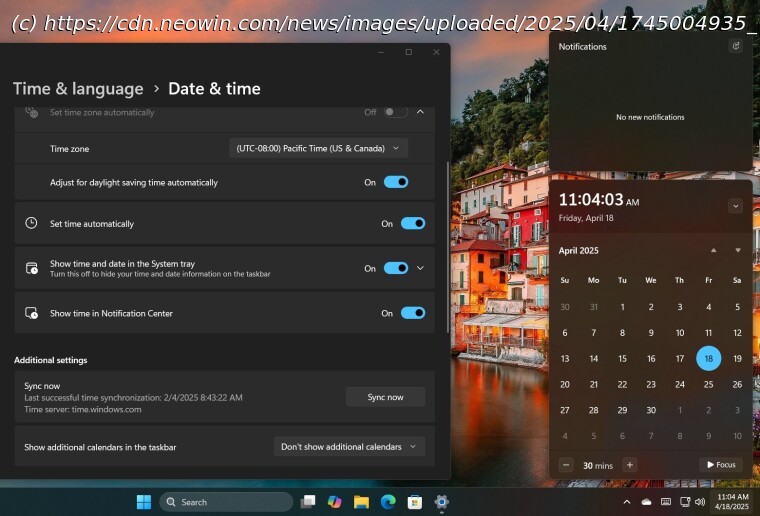Turn off Adjust for daylight saving time
This screenshot has height=516, width=760.
coord(396,183)
